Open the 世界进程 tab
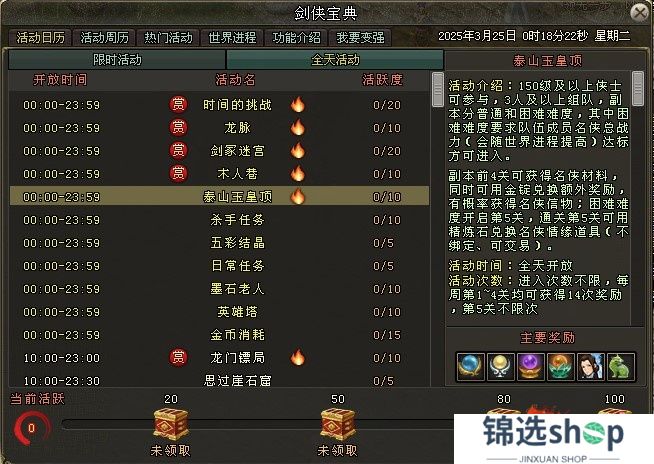Screen dimensions: 654x464 point(232,38)
